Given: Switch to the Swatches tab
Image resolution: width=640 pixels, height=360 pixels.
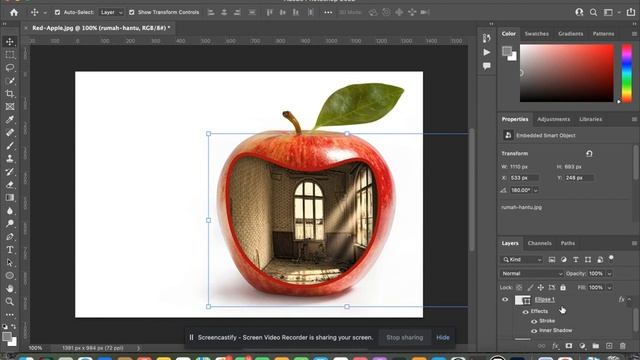Looking at the screenshot, I should [536, 34].
